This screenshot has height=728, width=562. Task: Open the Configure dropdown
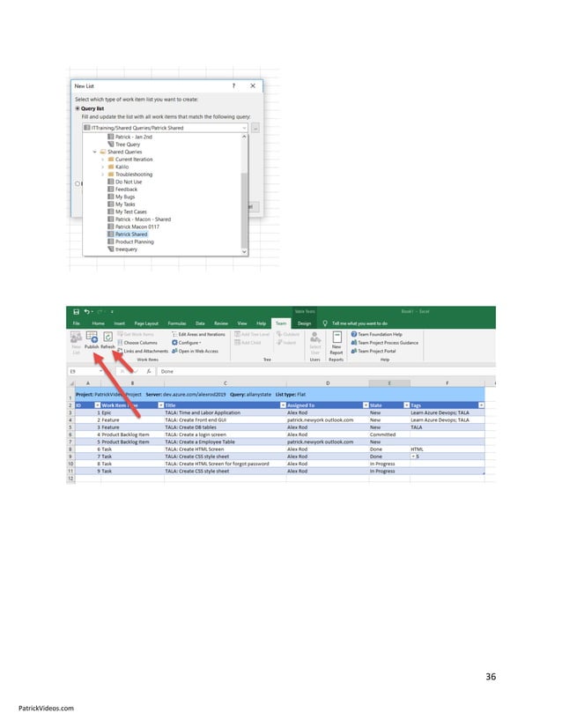pyautogui.click(x=187, y=343)
